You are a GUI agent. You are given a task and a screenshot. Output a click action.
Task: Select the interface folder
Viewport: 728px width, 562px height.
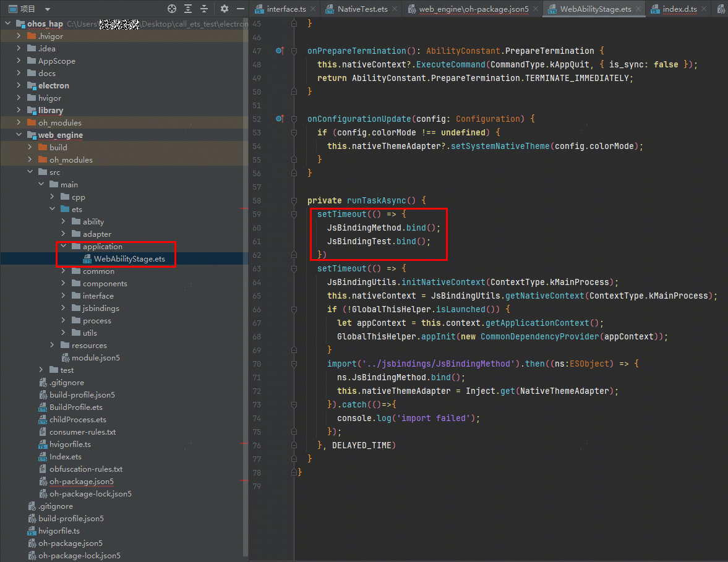point(98,296)
